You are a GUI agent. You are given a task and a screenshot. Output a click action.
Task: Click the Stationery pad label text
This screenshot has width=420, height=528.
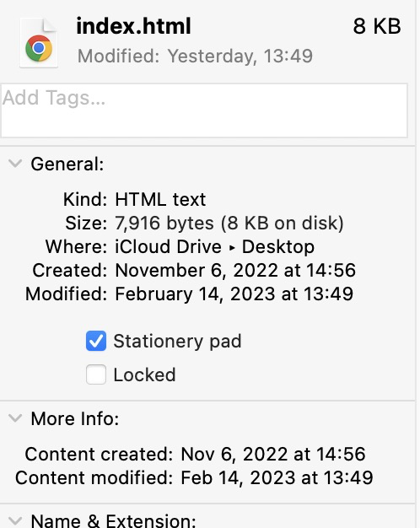(x=177, y=341)
